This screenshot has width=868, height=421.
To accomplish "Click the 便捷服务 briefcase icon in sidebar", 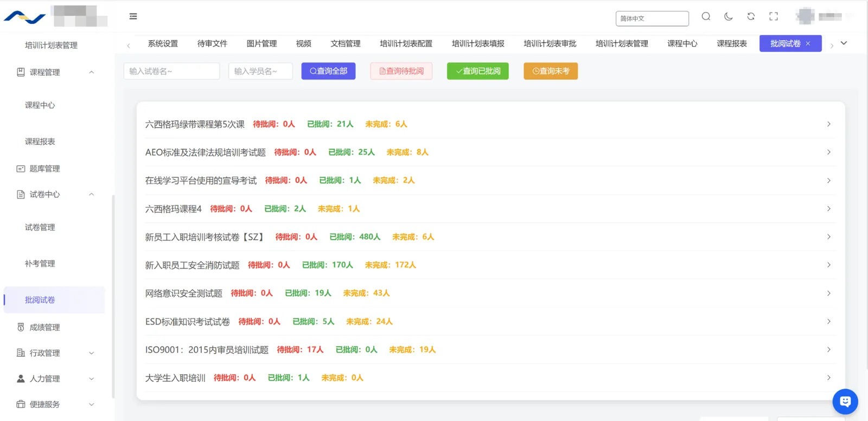I will point(21,404).
